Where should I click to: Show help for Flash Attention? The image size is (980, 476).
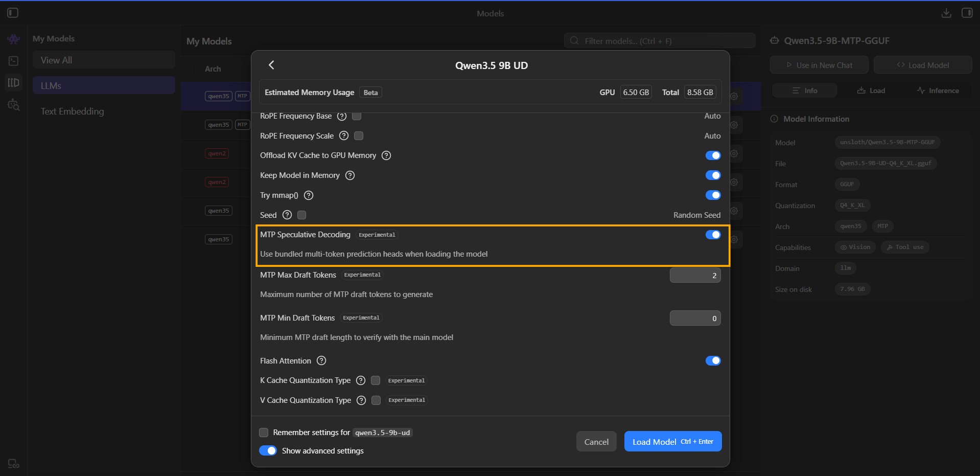(321, 360)
